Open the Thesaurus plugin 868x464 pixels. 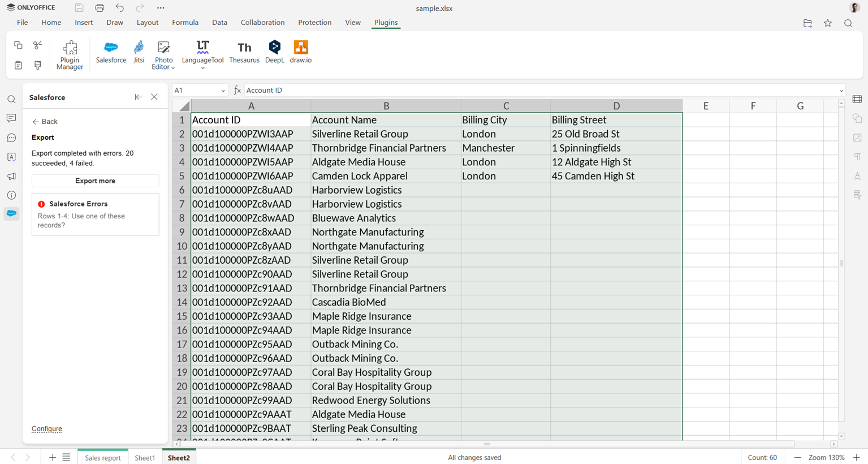pos(244,52)
